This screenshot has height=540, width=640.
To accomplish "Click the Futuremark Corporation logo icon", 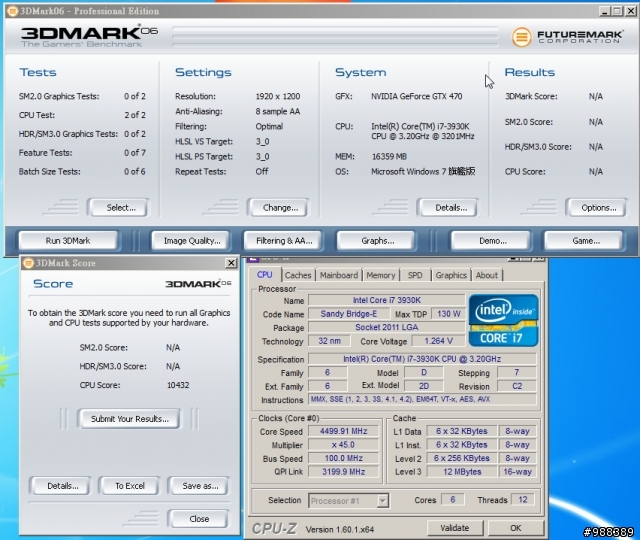I will [522, 37].
